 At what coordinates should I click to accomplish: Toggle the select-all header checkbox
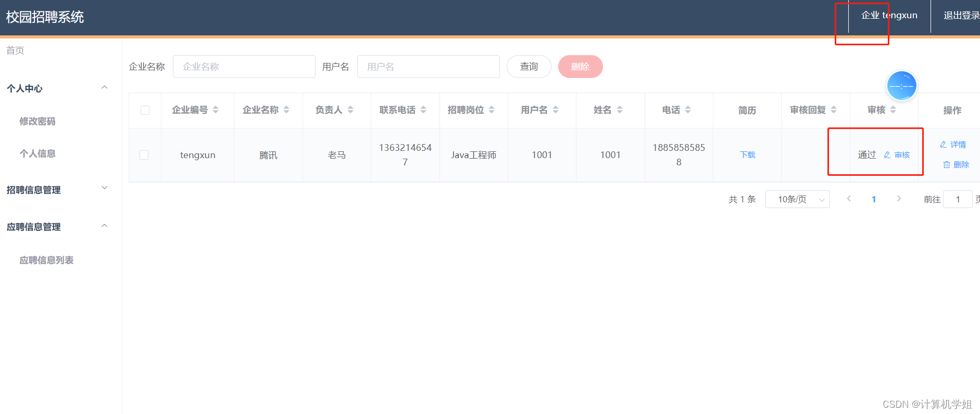coord(145,110)
